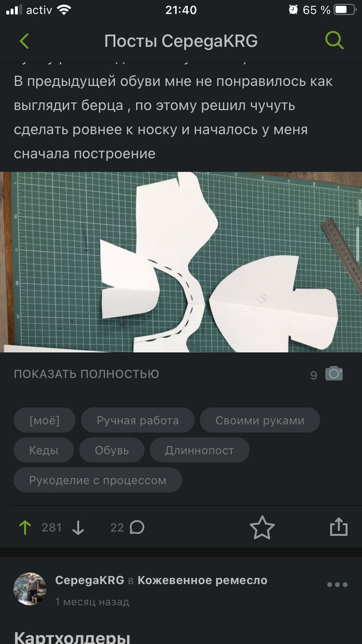Tap the status bar clock 21:40
The width and height of the screenshot is (362, 644).
[181, 10]
